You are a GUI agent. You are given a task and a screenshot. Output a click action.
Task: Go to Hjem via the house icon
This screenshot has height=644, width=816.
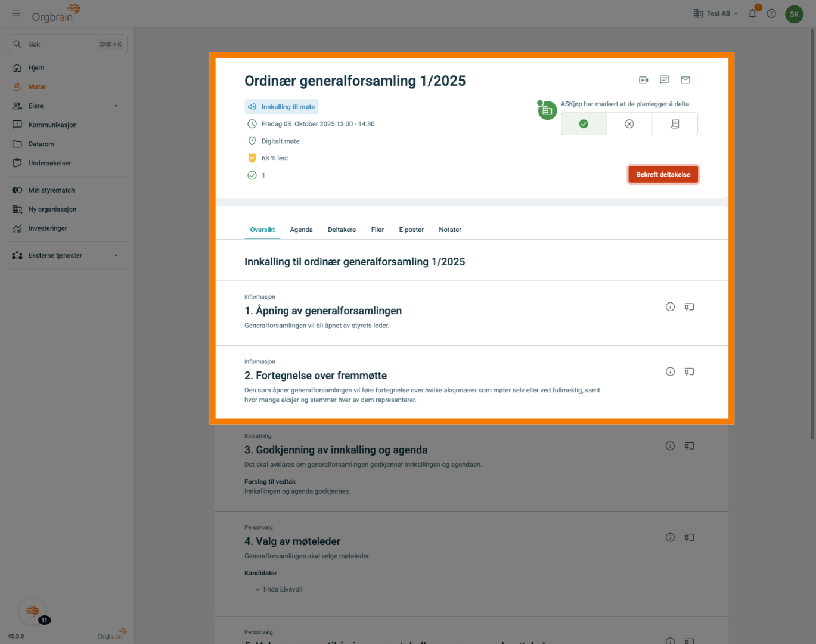pos(17,68)
